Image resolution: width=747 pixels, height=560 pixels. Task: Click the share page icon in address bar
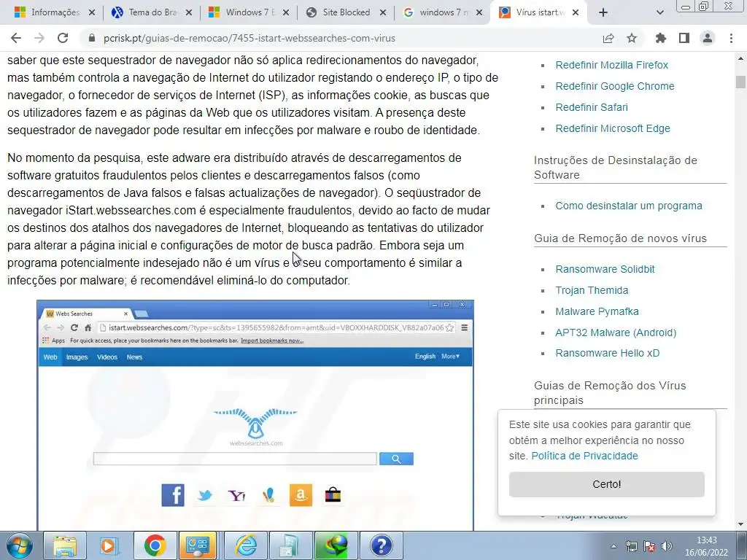click(608, 38)
